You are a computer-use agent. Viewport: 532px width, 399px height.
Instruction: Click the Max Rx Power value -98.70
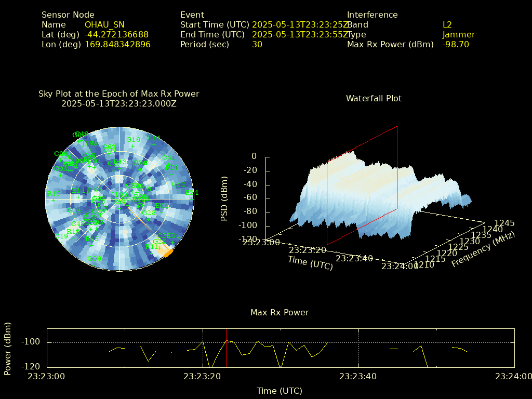[x=456, y=45]
